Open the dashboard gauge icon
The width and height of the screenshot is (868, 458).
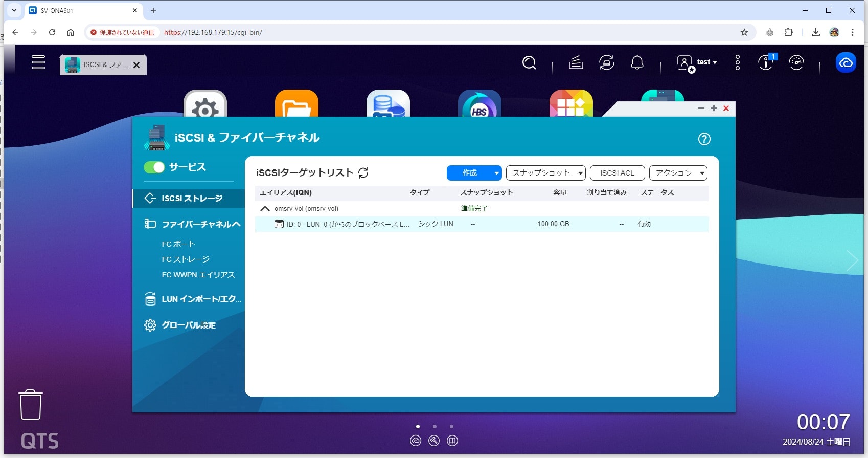pyautogui.click(x=796, y=63)
